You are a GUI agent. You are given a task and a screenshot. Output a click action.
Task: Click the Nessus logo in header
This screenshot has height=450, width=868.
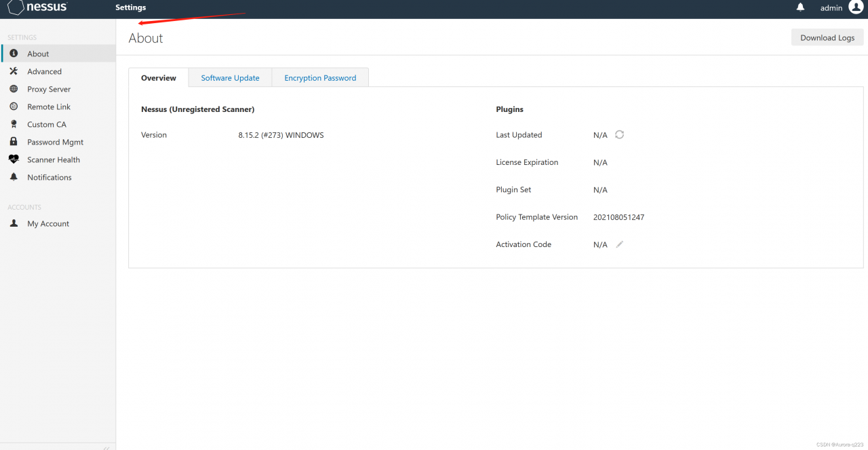tap(37, 7)
